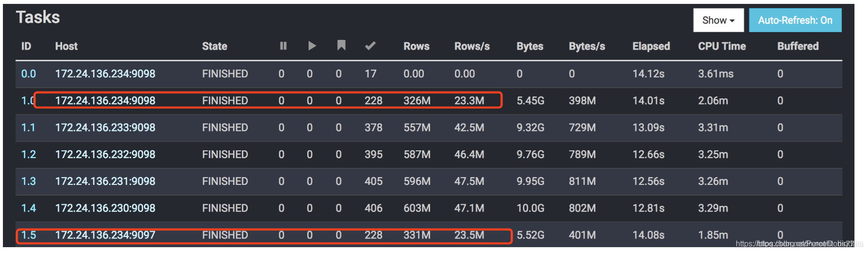This screenshot has width=868, height=253.
Task: Click the 557M rows cell
Action: pos(417,127)
